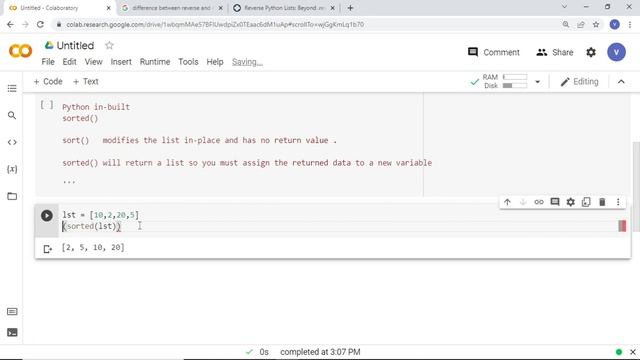The height and width of the screenshot is (360, 640).
Task: Go back to previous page
Action: coord(10,24)
